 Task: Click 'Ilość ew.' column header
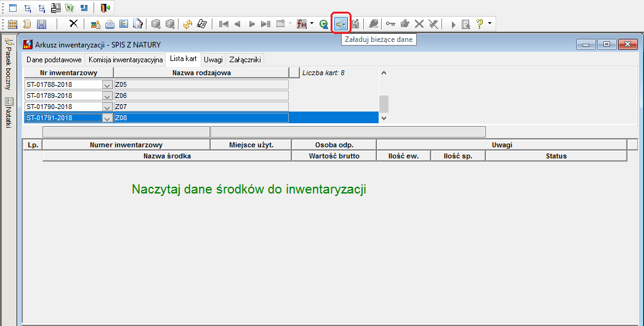pos(403,156)
